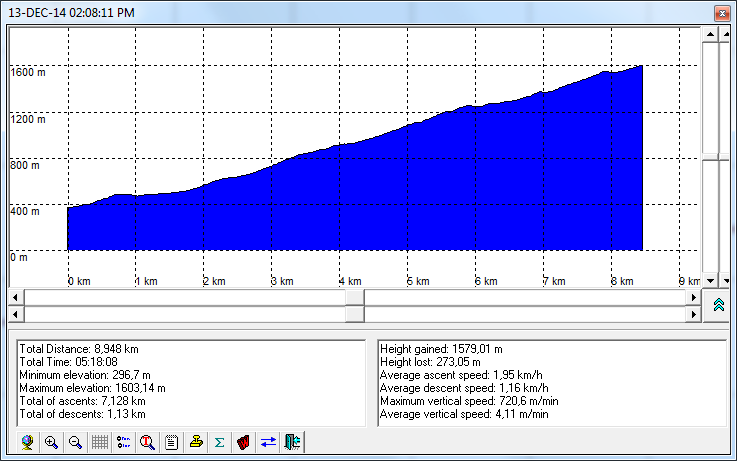
Task: Open the notepad report icon
Action: [172, 442]
